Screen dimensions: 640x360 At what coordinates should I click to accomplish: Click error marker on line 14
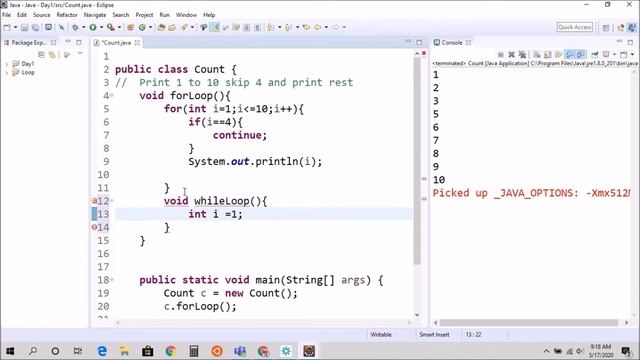tap(94, 227)
